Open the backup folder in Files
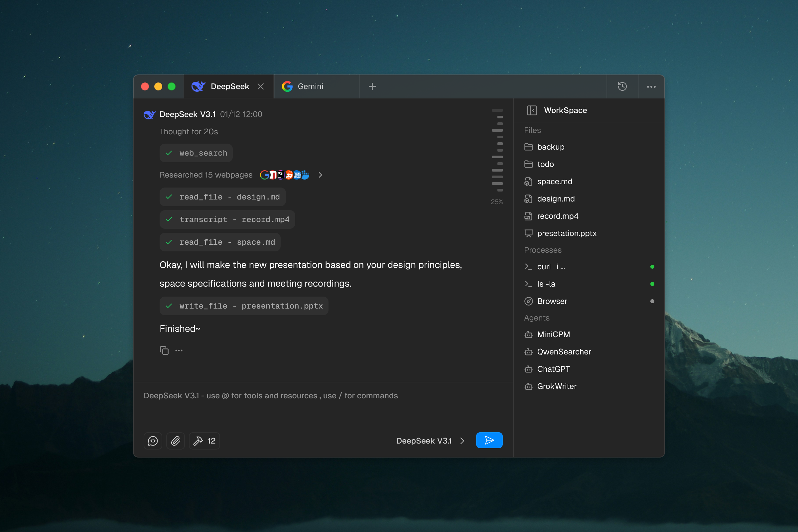 tap(550, 147)
